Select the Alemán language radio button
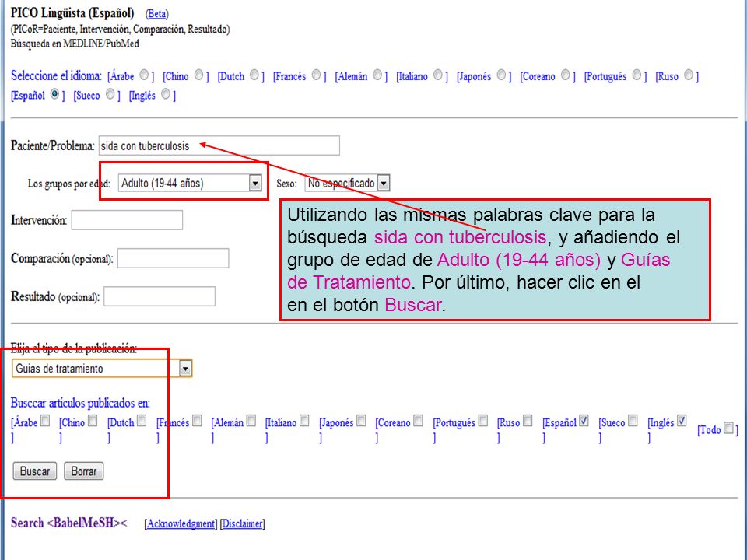Viewport: 747px width, 560px height. 377,75
